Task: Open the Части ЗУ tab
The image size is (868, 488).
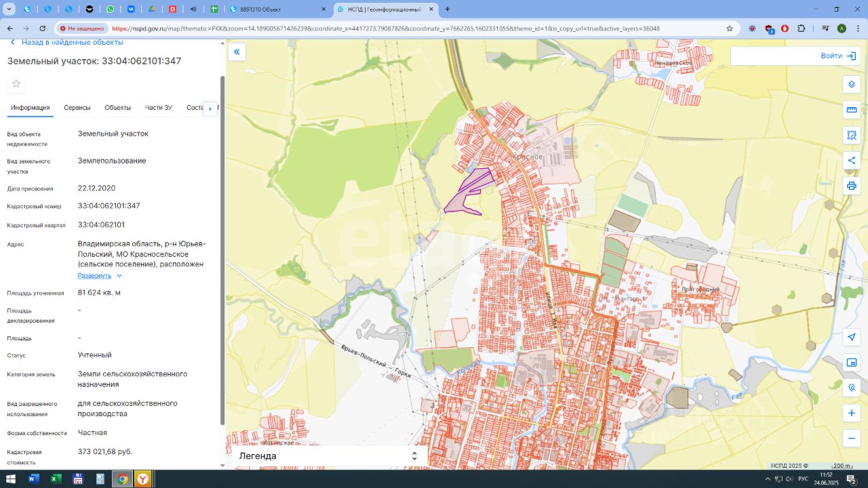Action: tap(159, 108)
